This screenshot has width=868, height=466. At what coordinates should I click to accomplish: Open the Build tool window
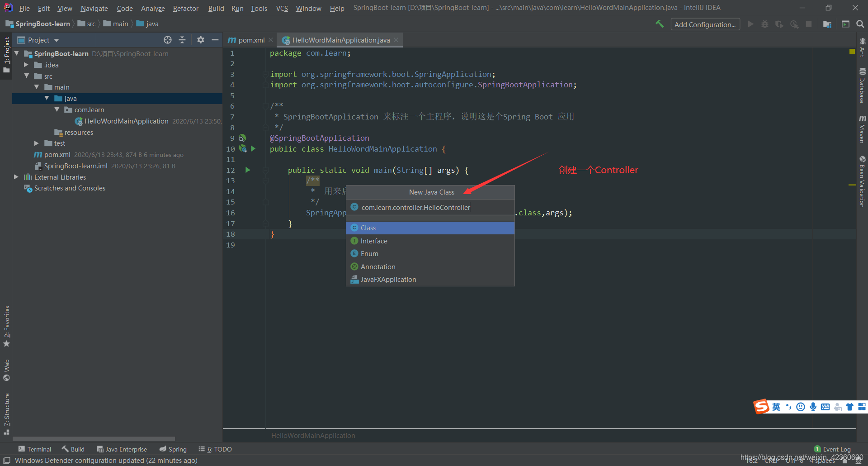pyautogui.click(x=73, y=449)
